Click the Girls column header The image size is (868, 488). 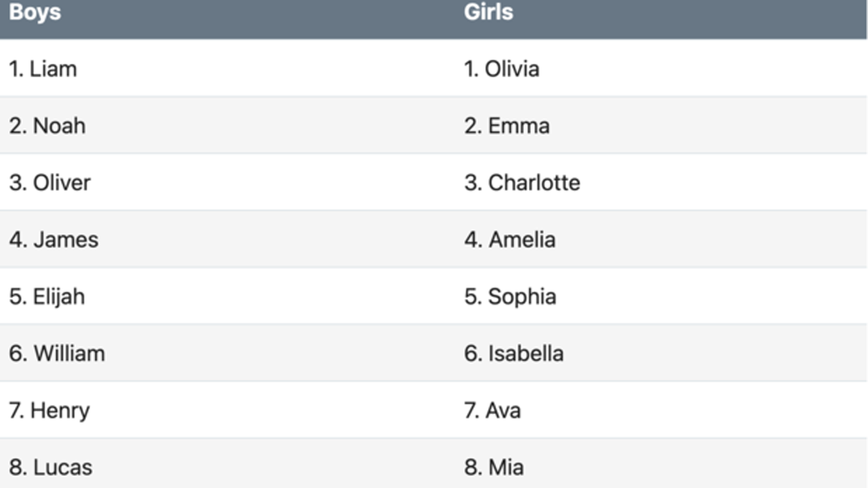488,12
